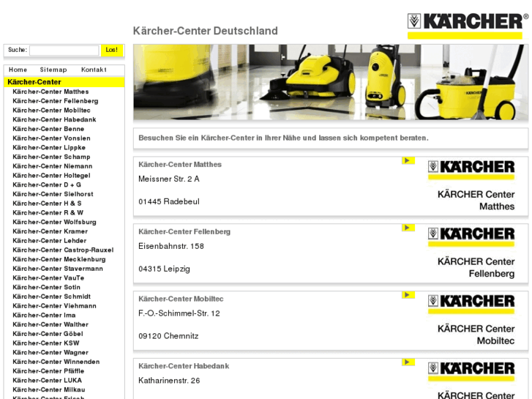Click the Kärcher-Center Matthes card heading
This screenshot has width=532, height=399.
[x=180, y=165]
